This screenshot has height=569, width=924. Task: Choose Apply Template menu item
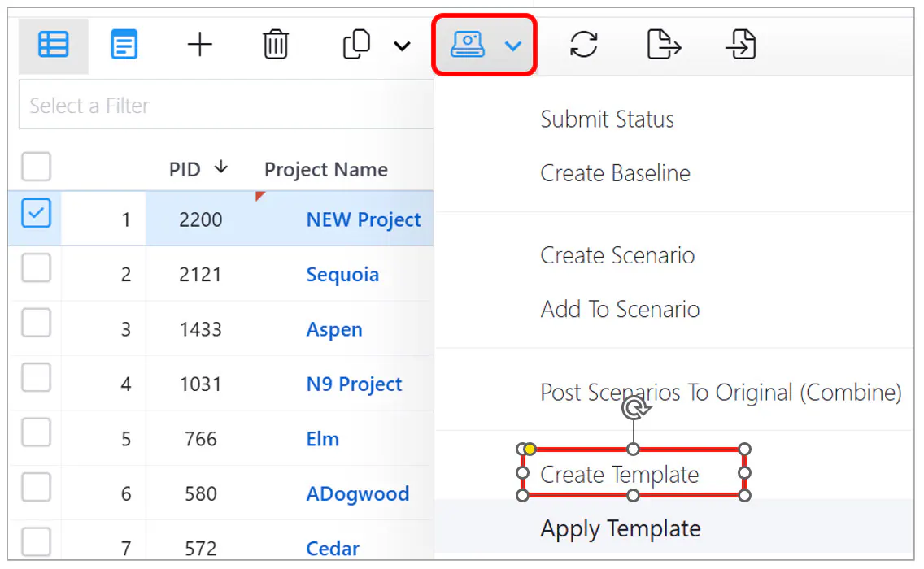click(x=621, y=529)
